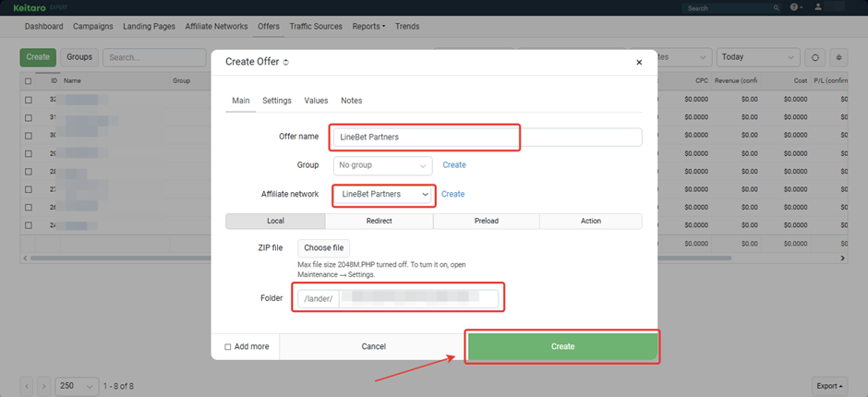Enable the Add more checkbox
This screenshot has height=397, width=868.
coord(227,346)
